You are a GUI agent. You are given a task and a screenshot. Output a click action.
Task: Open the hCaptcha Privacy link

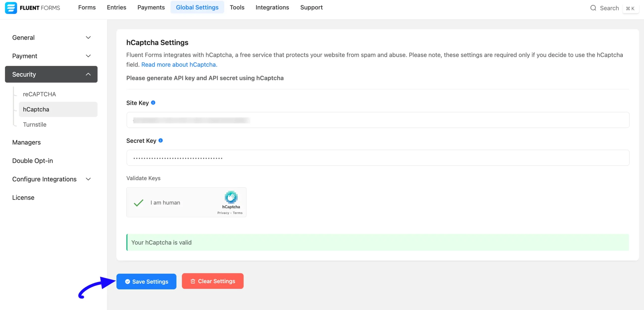click(x=223, y=213)
